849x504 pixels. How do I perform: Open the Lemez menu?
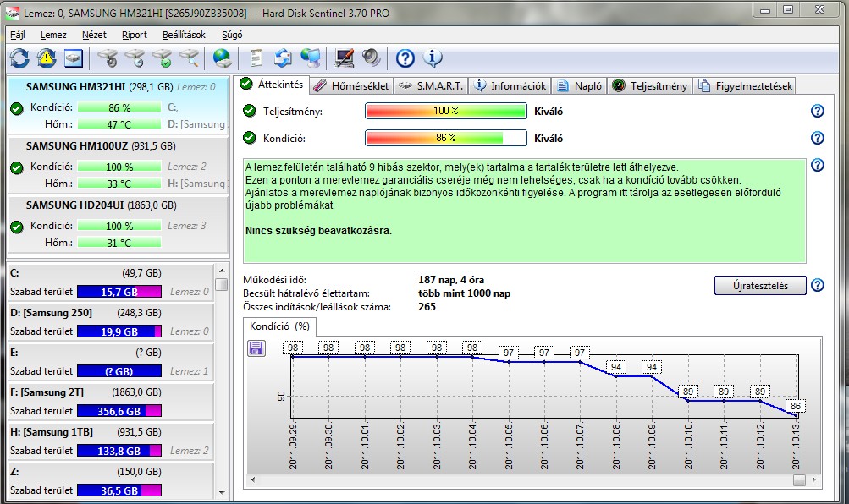click(x=53, y=35)
